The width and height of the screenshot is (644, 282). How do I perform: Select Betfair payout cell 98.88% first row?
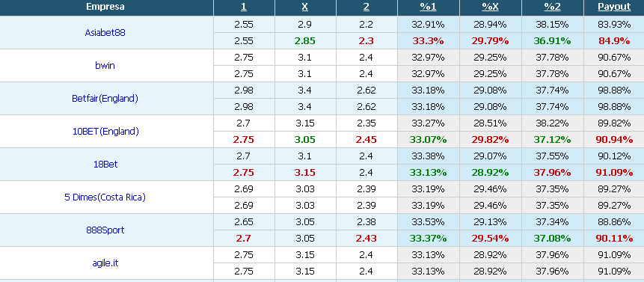[614, 91]
